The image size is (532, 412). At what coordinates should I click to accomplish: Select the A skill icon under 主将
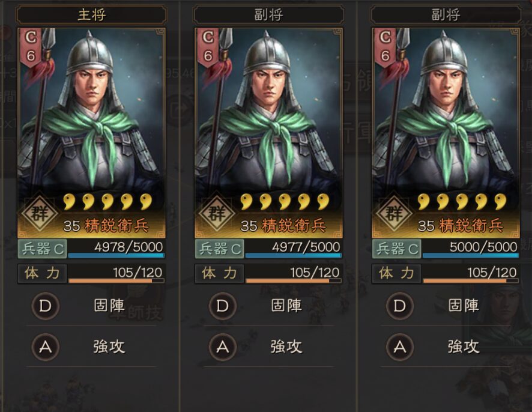46,347
